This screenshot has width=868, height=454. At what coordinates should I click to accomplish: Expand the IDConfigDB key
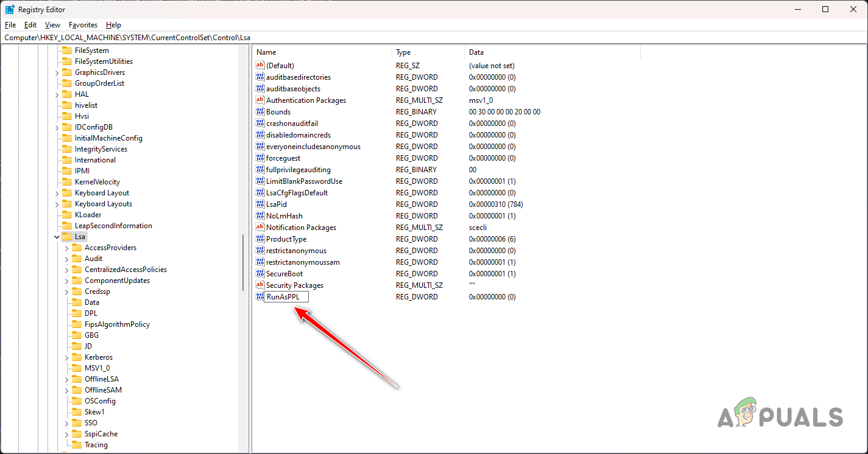(x=57, y=127)
